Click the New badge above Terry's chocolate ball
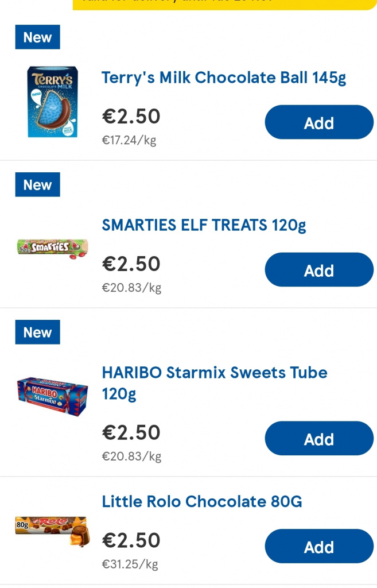The image size is (377, 588). point(37,37)
